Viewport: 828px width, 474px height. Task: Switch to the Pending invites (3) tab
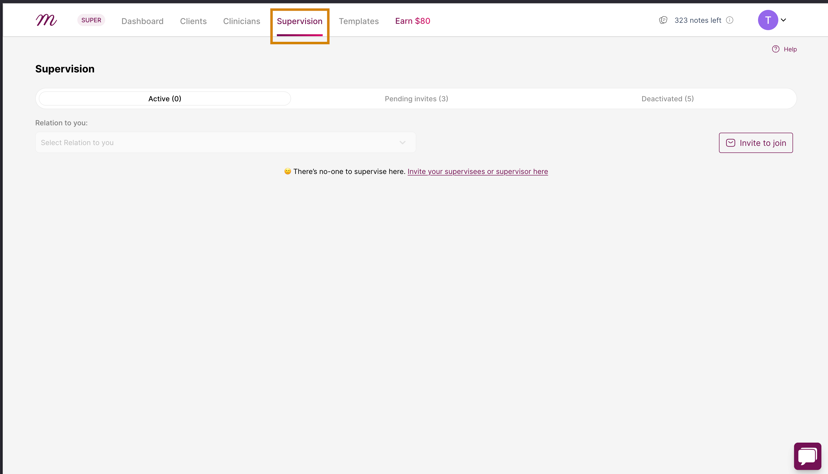point(416,99)
